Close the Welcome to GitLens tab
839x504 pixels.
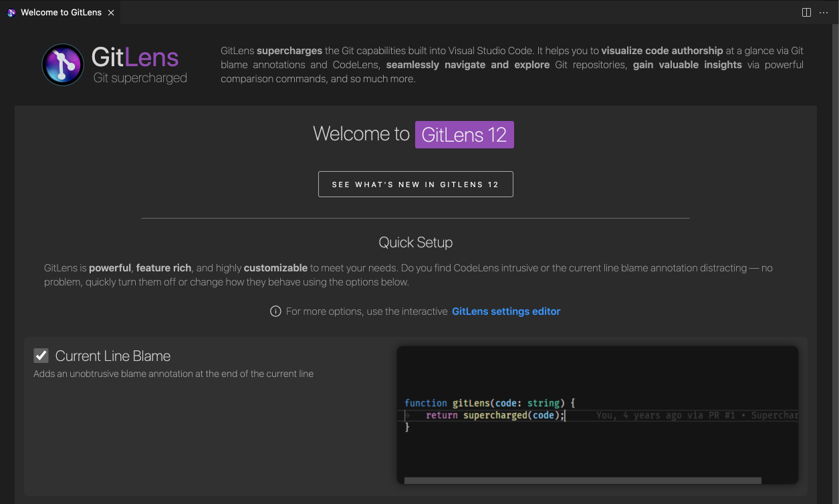point(110,12)
